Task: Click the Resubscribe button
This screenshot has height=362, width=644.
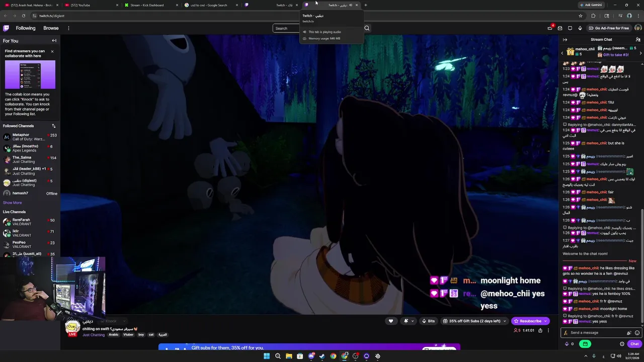Action: coord(530,321)
